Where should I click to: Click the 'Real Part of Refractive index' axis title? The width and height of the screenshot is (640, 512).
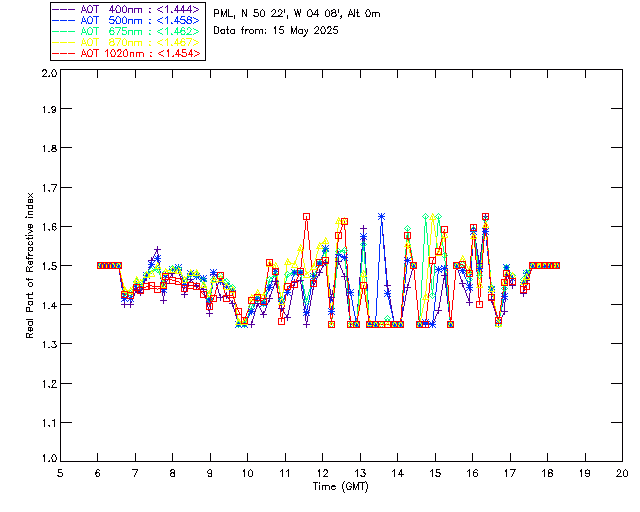(30, 265)
